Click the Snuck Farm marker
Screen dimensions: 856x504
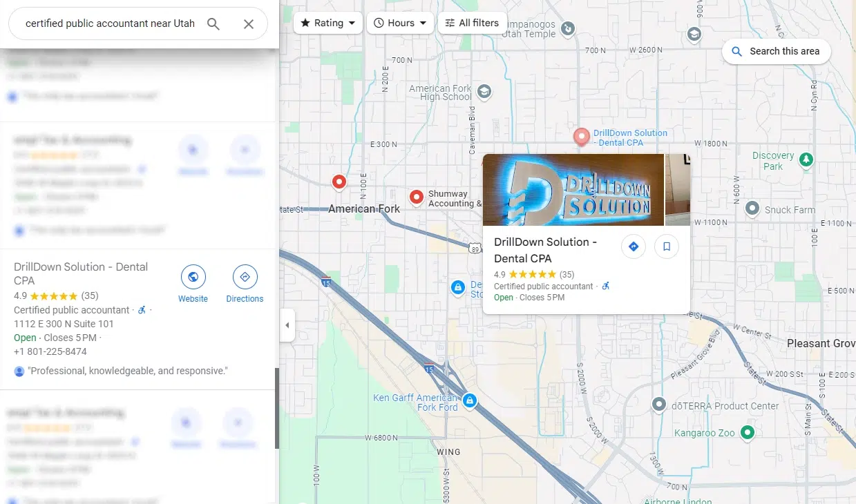[x=752, y=209]
